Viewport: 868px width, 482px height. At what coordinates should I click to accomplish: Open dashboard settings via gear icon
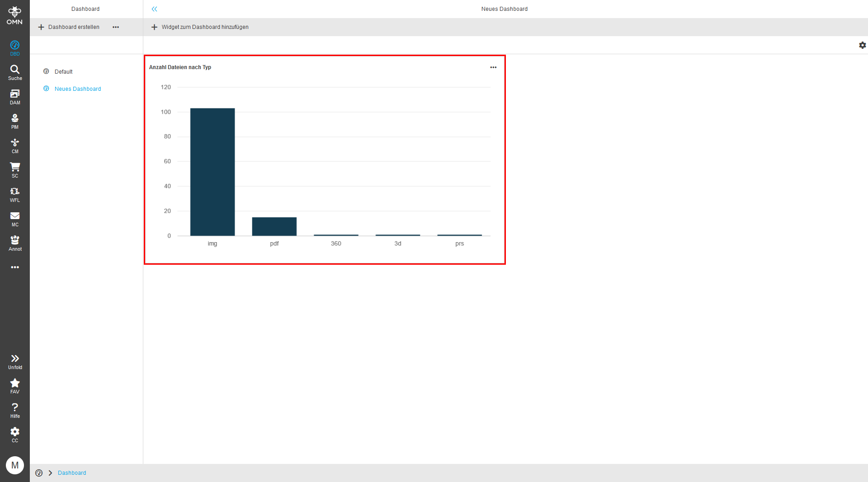point(863,45)
